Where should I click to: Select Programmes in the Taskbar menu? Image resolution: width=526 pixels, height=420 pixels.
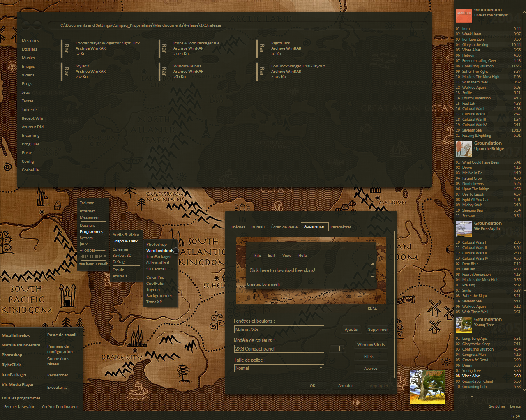coord(92,232)
